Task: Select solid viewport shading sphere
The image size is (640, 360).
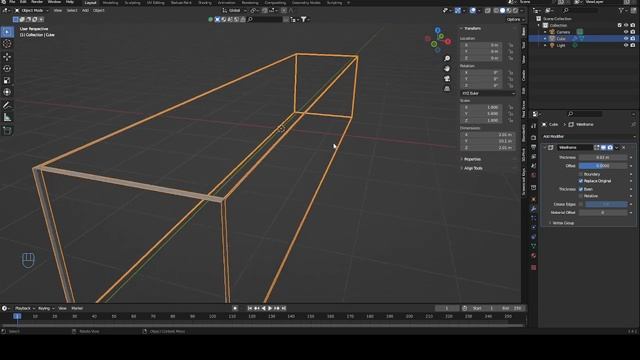Action: coord(502,11)
